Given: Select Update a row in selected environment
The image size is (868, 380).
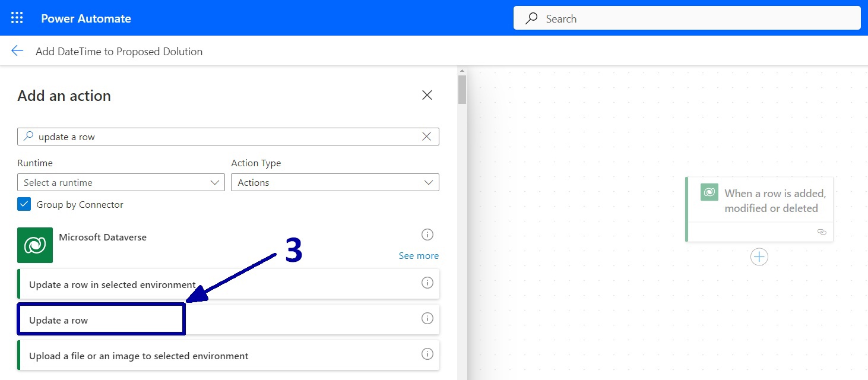Looking at the screenshot, I should [x=229, y=284].
